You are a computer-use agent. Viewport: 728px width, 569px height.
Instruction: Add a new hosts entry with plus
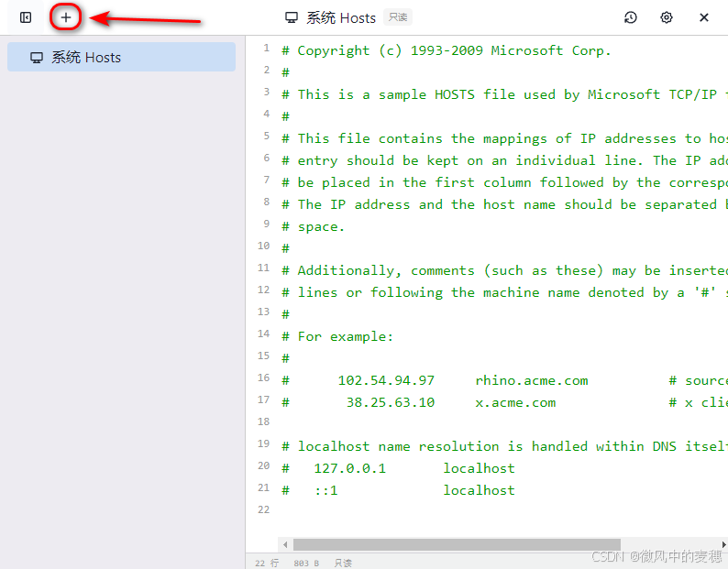click(66, 17)
